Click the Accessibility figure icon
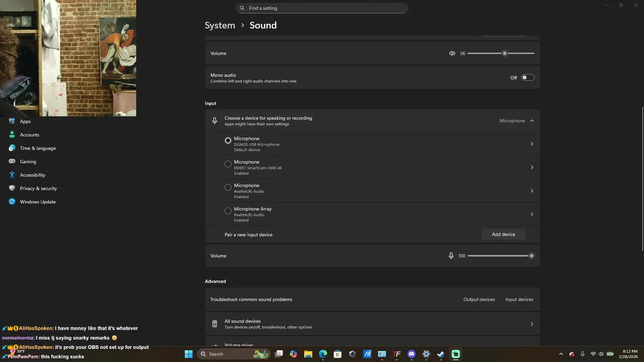This screenshot has height=362, width=644. 12,175
